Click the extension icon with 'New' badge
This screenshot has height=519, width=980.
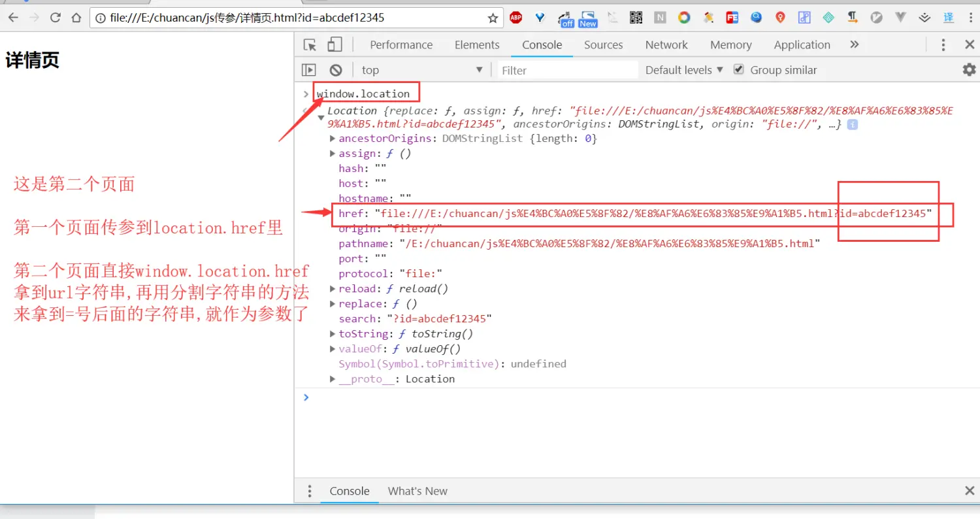pyautogui.click(x=588, y=18)
